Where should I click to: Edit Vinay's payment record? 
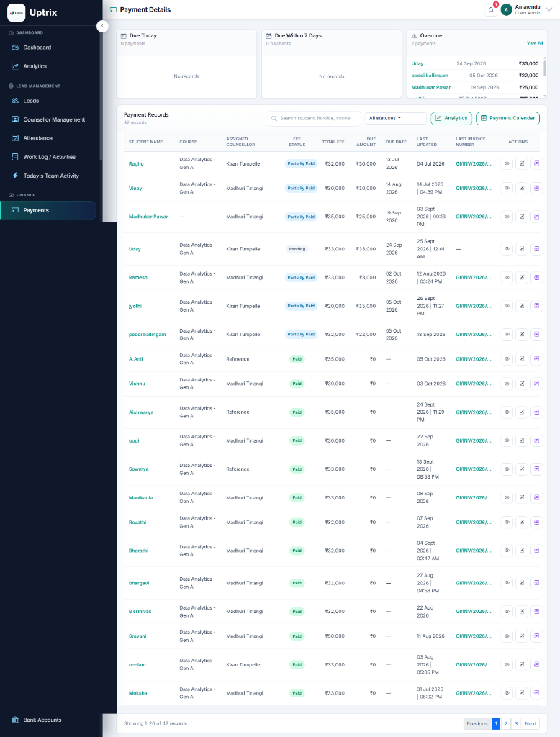pyautogui.click(x=522, y=188)
